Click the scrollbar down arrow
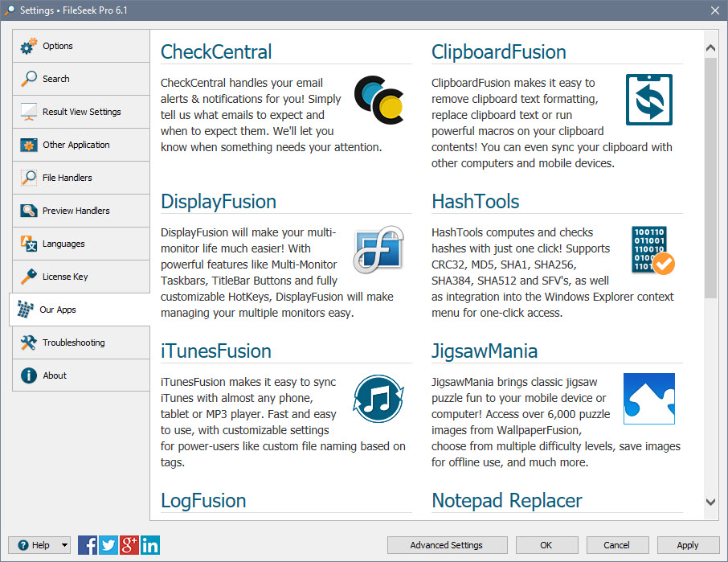728x562 pixels. coord(710,502)
